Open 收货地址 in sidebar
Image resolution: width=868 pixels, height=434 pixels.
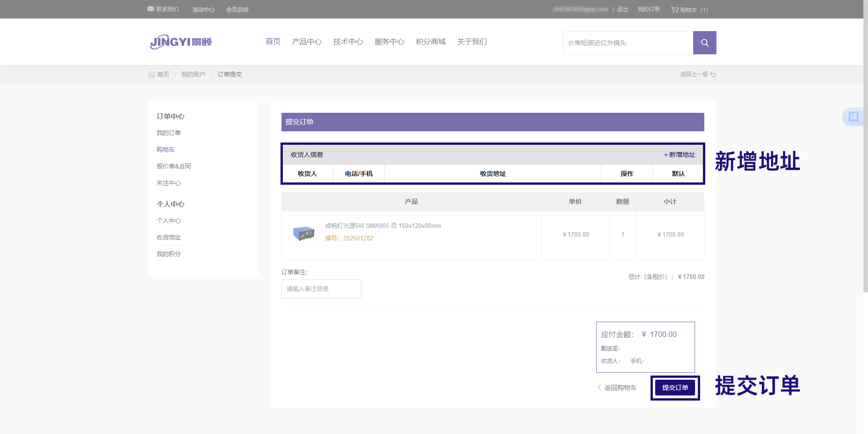169,237
